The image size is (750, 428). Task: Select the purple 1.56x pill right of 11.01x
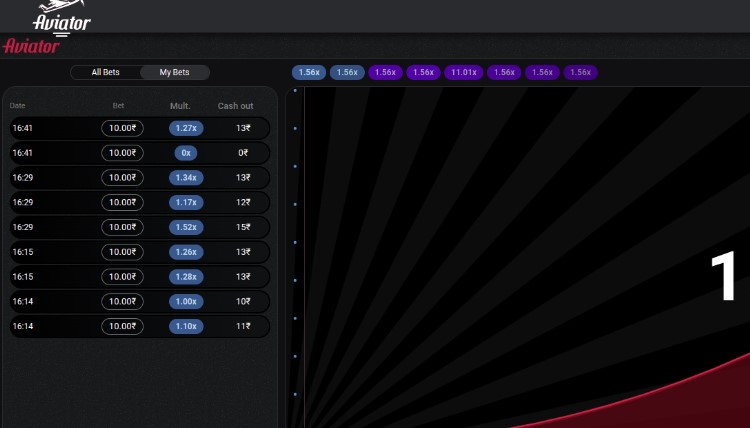click(x=504, y=72)
